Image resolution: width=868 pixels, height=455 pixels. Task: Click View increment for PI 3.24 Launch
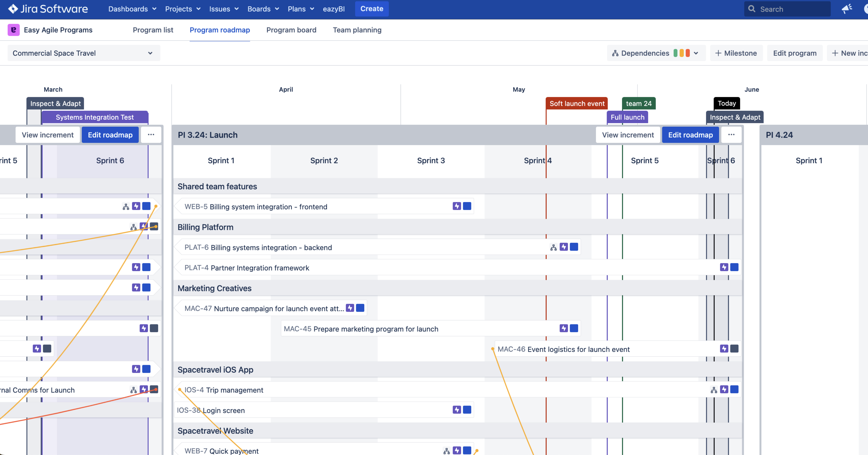click(x=628, y=135)
